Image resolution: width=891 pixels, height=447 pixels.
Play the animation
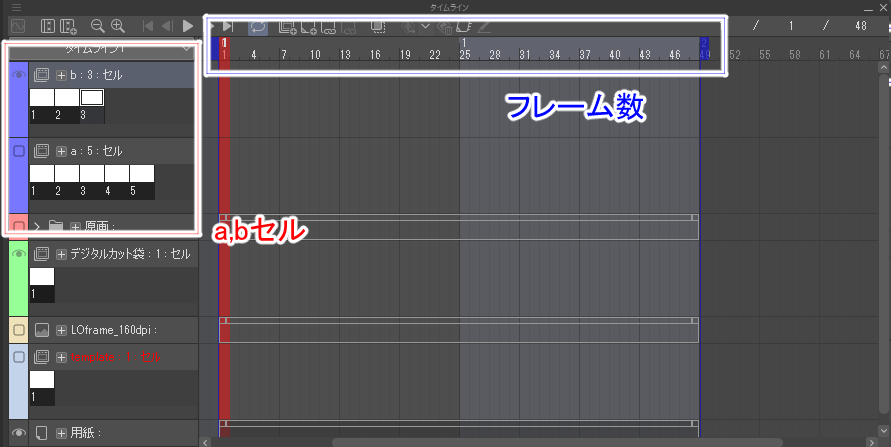(x=188, y=26)
